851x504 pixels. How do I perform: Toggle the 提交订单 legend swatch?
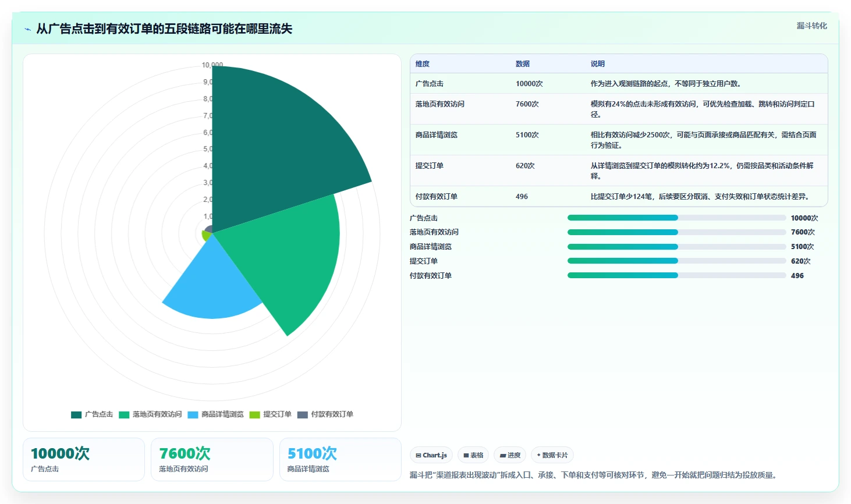click(254, 415)
